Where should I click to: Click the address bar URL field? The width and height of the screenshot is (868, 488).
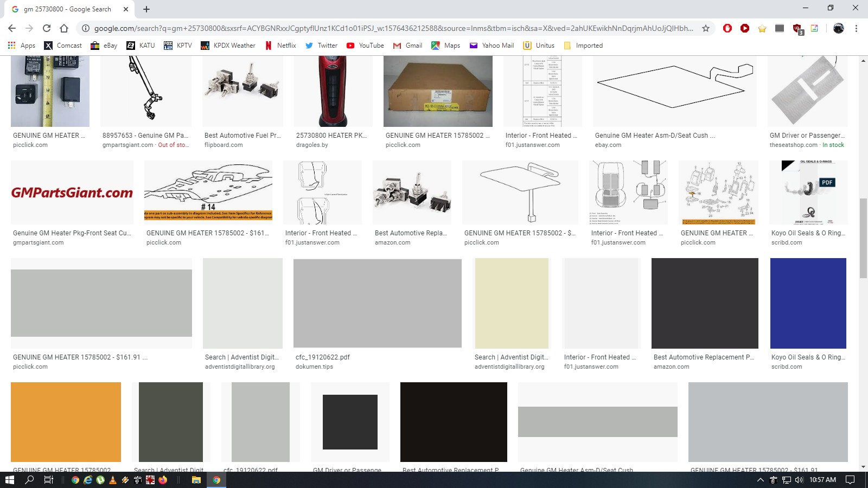pos(393,28)
